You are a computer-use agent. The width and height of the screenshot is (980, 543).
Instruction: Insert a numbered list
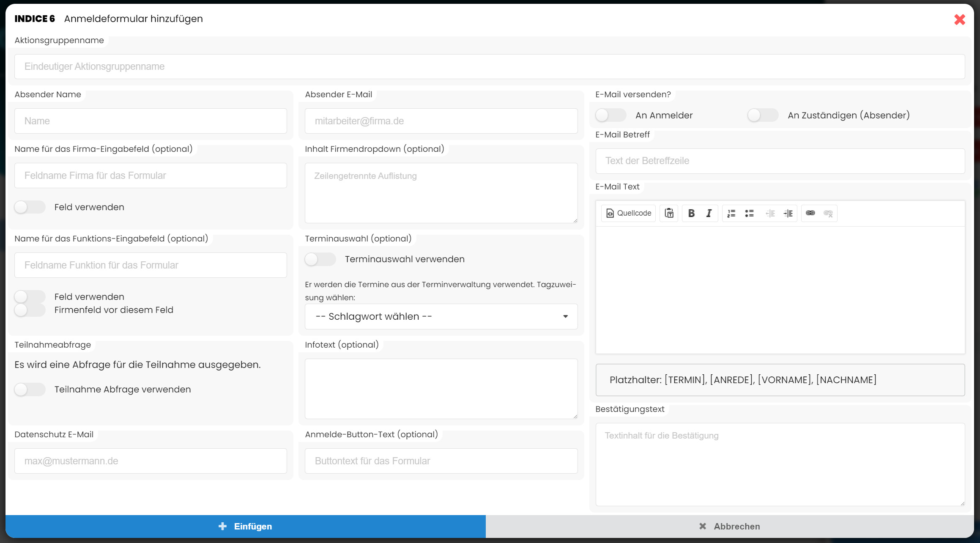[731, 213]
